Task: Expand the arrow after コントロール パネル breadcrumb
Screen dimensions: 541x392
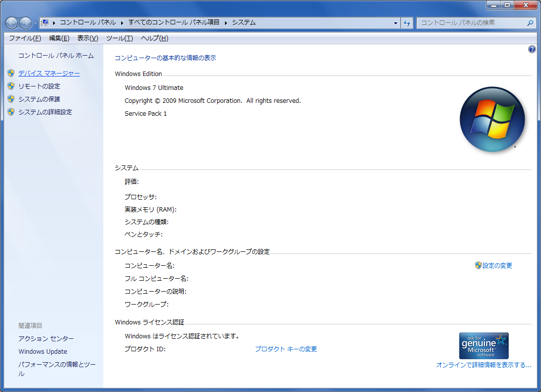Action: tap(122, 23)
